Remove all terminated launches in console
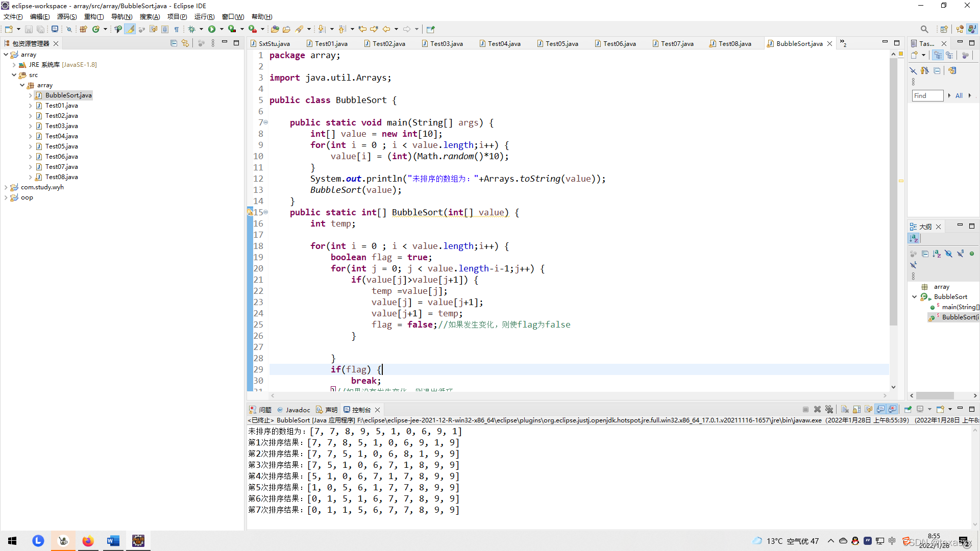The image size is (980, 551). (829, 409)
